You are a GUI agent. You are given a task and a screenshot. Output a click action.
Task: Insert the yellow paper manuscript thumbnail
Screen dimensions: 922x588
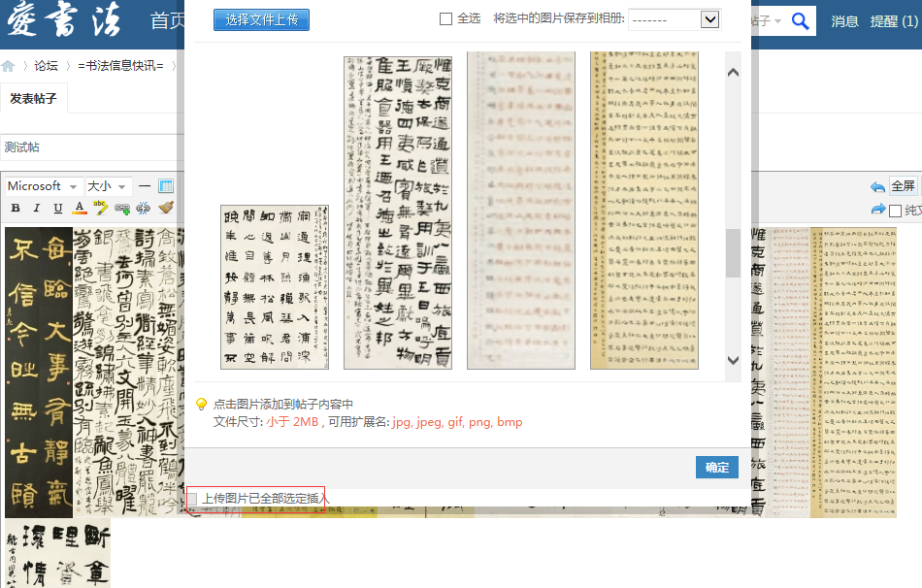click(643, 211)
